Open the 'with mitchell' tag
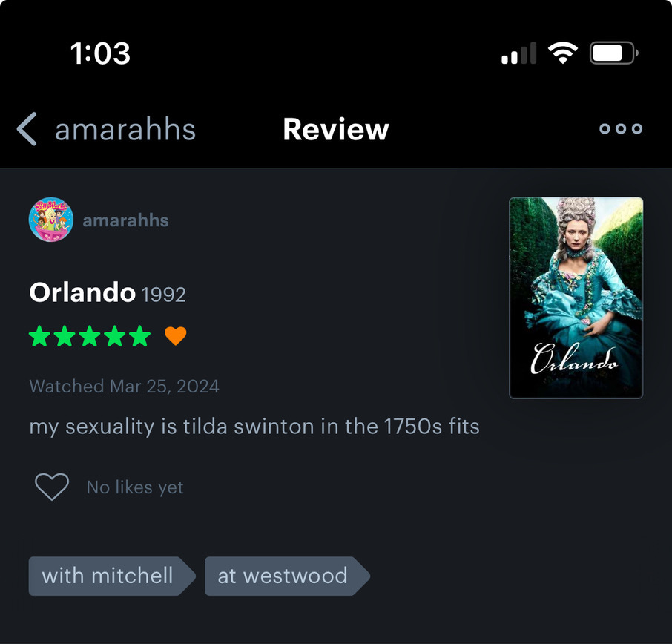The height and width of the screenshot is (644, 672). coord(112,576)
